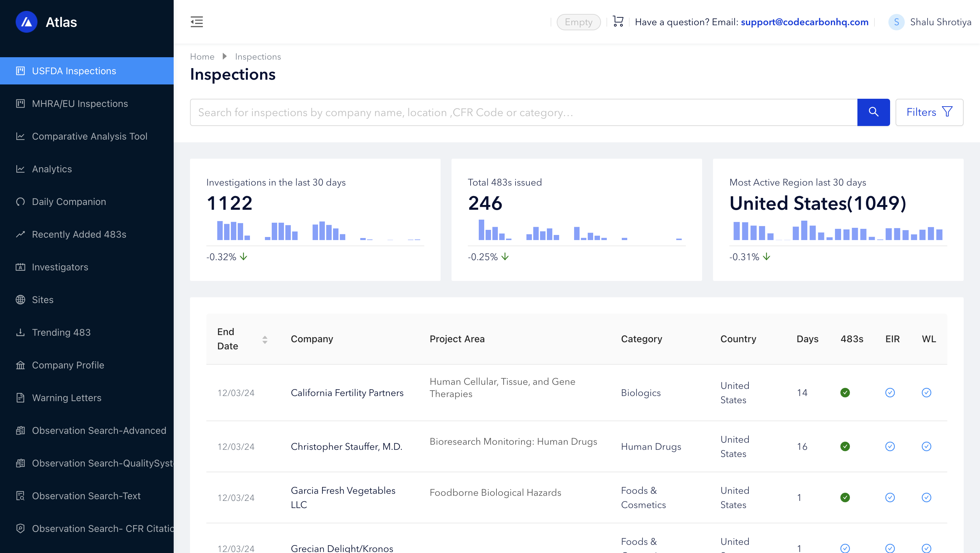Open the Atlas logo home icon
This screenshot has width=980, height=553.
(26, 22)
